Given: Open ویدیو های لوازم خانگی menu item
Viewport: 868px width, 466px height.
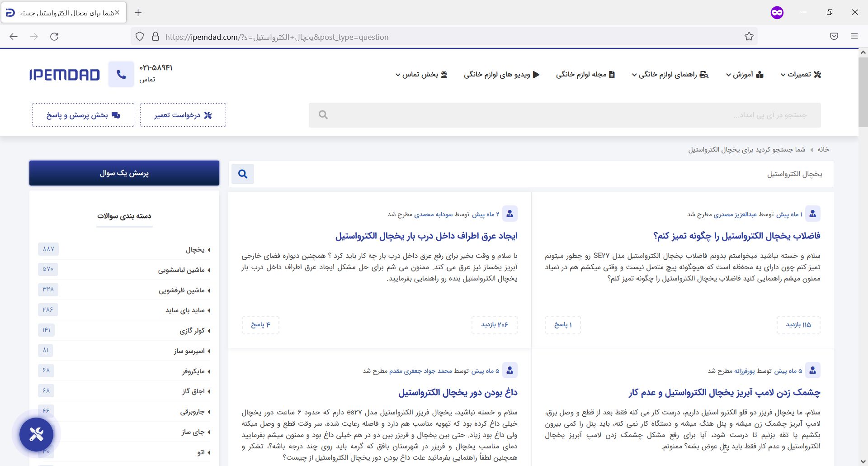Looking at the screenshot, I should click(x=502, y=75).
